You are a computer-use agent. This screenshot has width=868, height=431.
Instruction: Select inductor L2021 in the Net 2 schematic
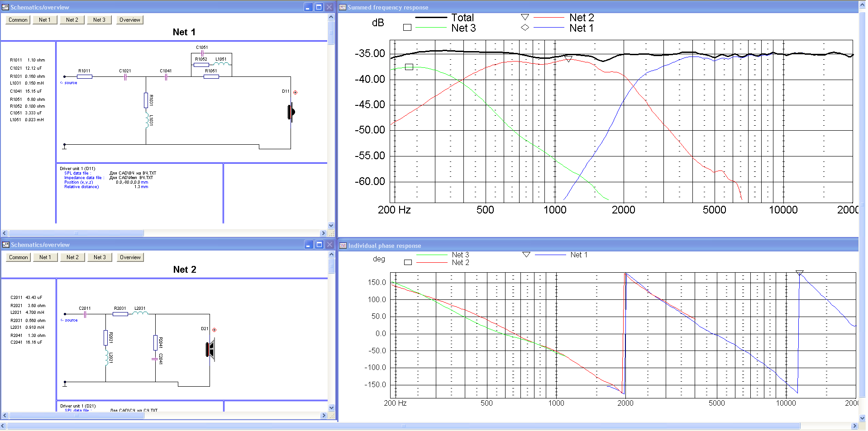click(x=107, y=358)
